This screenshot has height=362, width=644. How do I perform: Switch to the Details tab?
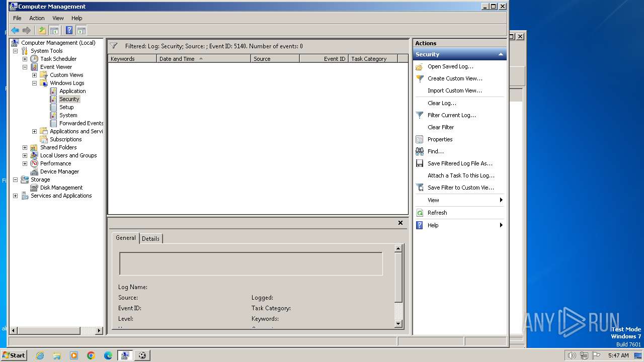click(150, 239)
